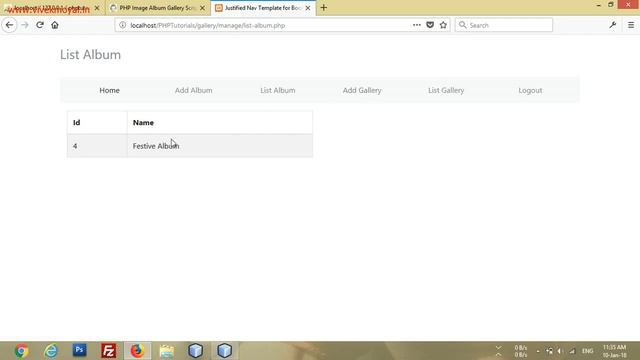The image size is (640, 360).
Task: Click the site info icon in address bar
Action: [x=122, y=25]
